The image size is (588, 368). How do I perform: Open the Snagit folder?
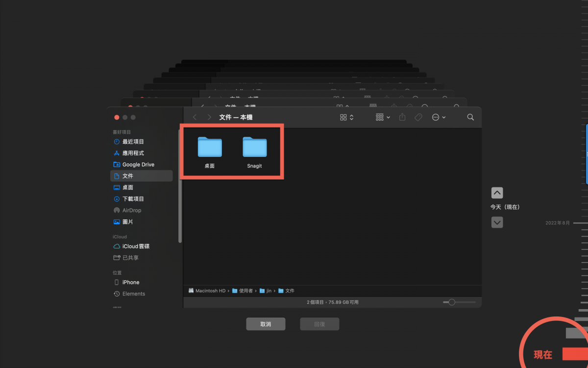[x=255, y=153]
